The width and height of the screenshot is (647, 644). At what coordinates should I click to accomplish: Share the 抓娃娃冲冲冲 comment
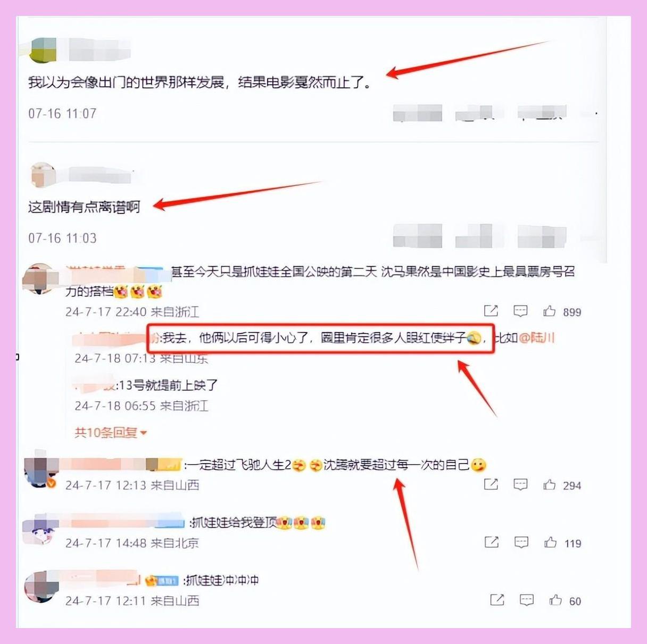click(x=497, y=600)
